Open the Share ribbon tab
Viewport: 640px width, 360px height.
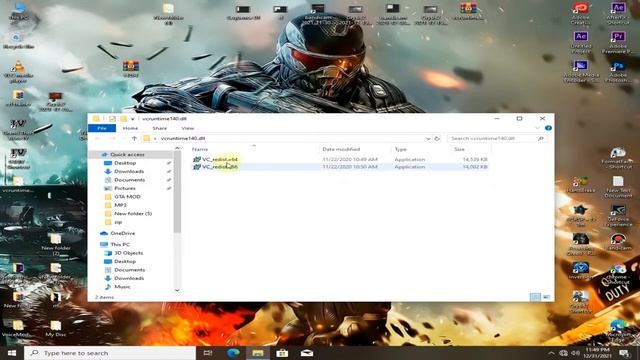(x=160, y=128)
